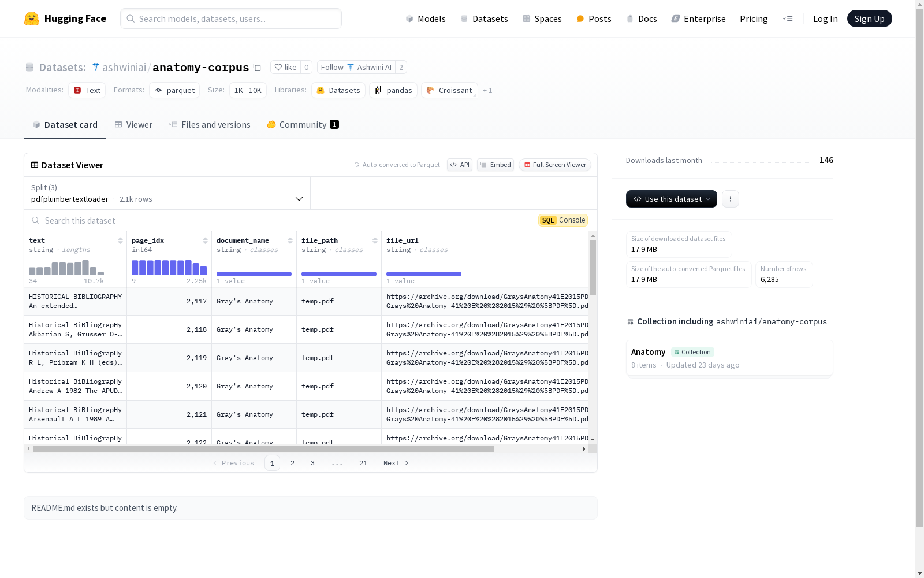
Task: Expand the Split pdfplumbertextloader dropdown
Action: point(167,193)
